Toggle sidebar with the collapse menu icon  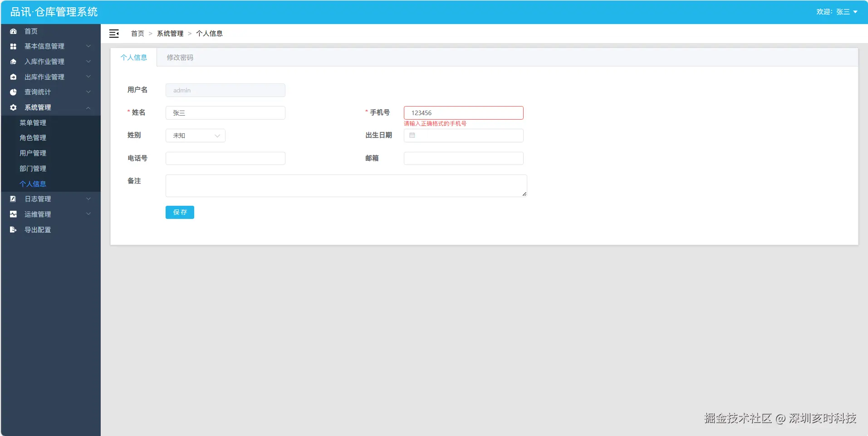(x=114, y=34)
